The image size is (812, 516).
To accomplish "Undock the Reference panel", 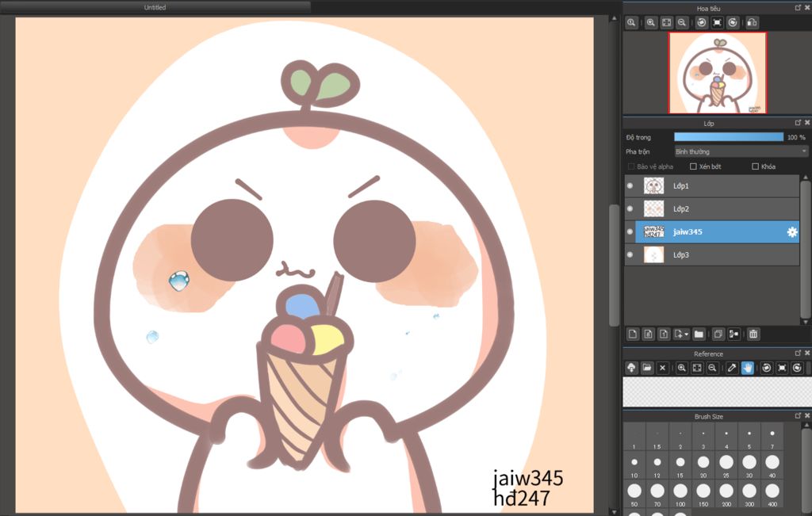I will click(x=798, y=353).
